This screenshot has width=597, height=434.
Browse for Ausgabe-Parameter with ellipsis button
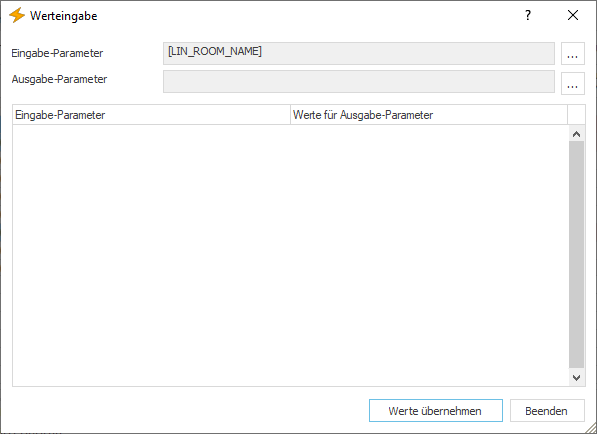tap(573, 83)
